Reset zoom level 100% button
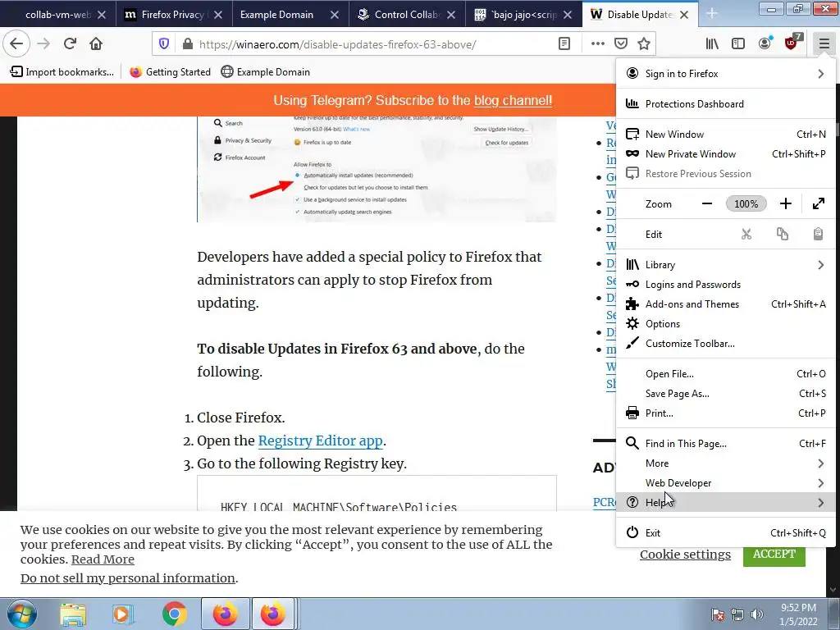840x630 pixels. coord(746,203)
